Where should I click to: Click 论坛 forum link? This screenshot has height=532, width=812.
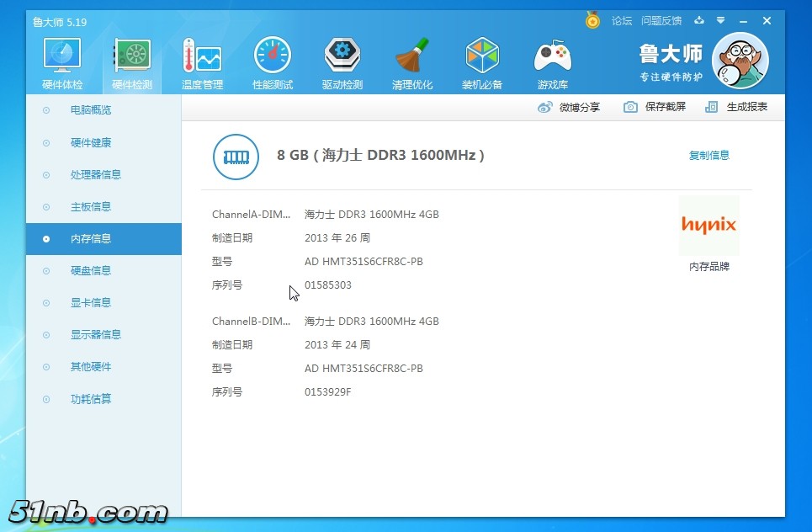(622, 20)
